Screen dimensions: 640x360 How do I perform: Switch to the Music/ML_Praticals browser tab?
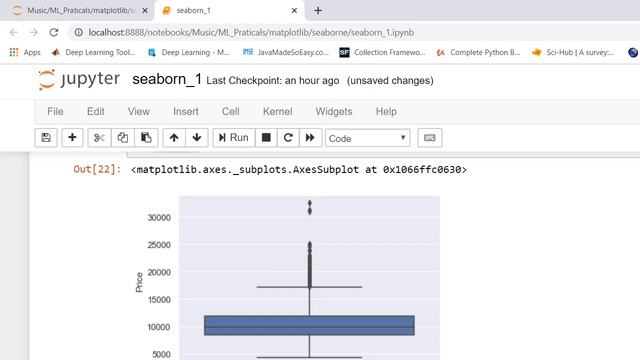tap(77, 11)
